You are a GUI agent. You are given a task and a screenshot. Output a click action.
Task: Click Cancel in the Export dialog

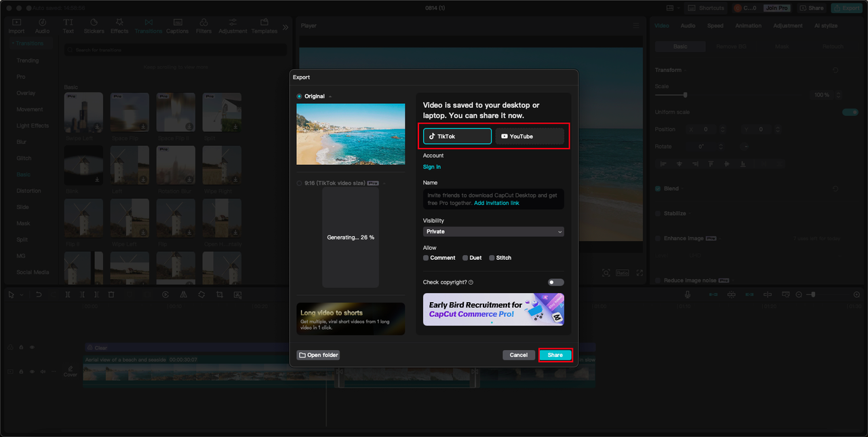pyautogui.click(x=519, y=355)
